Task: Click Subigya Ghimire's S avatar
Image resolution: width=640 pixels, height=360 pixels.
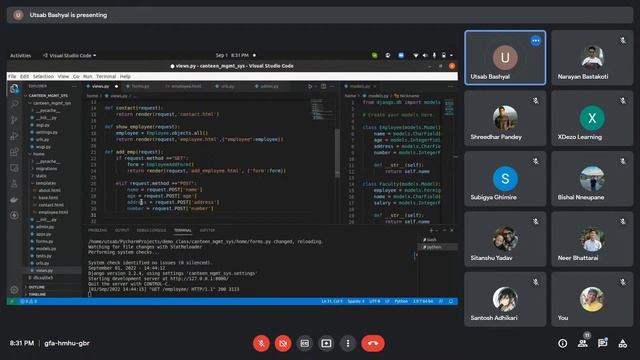Action: (505, 178)
